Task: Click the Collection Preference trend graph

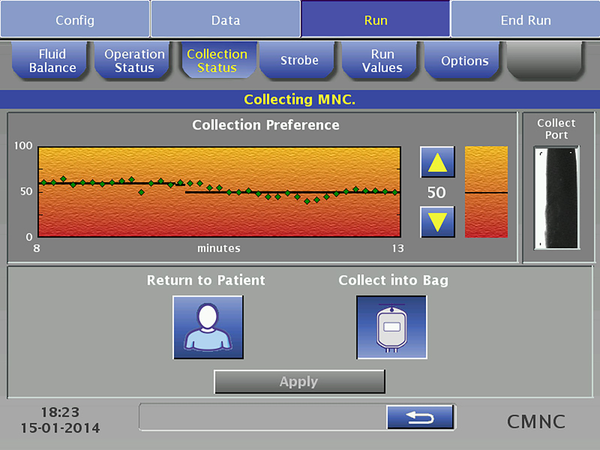Action: pyautogui.click(x=219, y=192)
